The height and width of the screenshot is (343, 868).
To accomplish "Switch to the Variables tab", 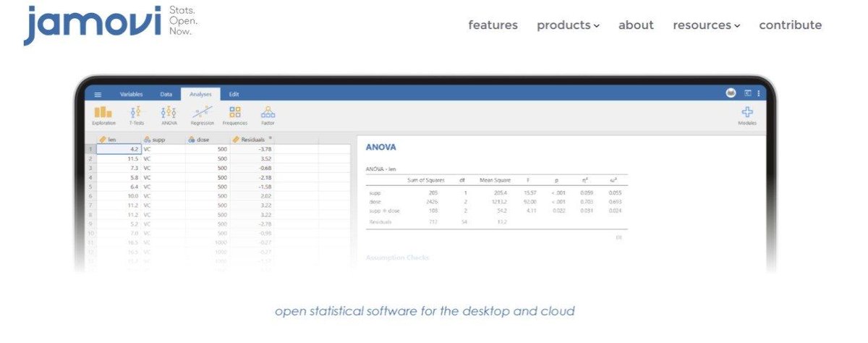I will point(131,94).
